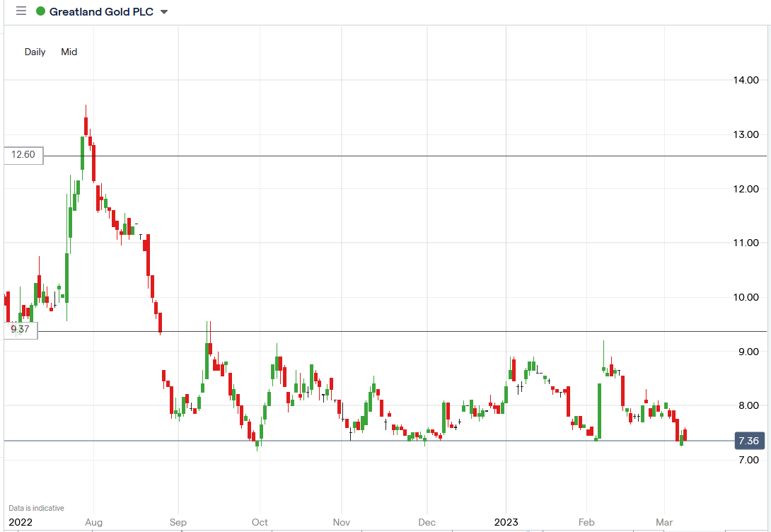
Task: Select the Greatland Gold PLC instrument name
Action: coord(101,12)
